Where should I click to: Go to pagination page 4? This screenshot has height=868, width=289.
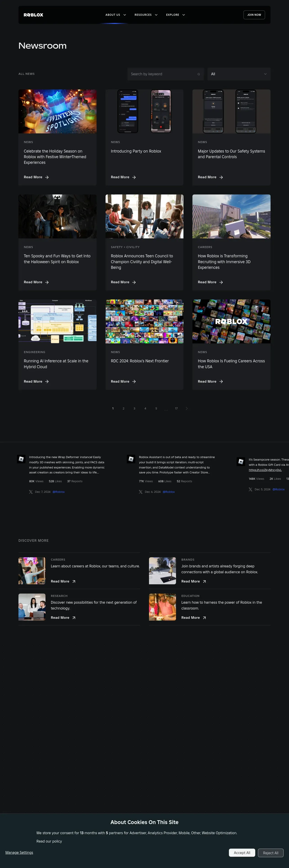[x=145, y=408]
